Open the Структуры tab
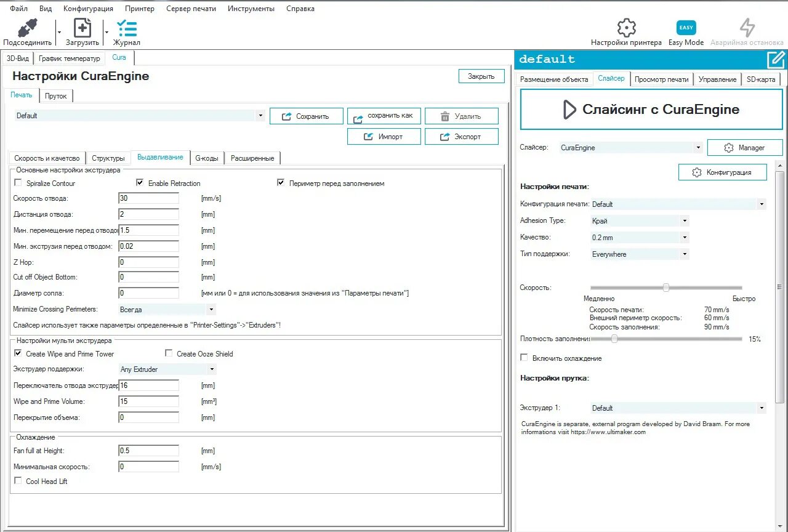Image resolution: width=788 pixels, height=532 pixels. tap(108, 158)
